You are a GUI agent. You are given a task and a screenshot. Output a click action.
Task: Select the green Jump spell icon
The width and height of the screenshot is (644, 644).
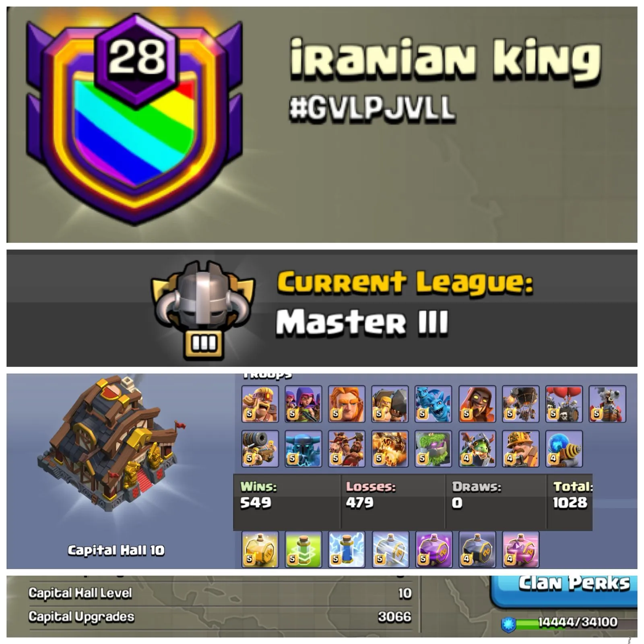pos(303,549)
